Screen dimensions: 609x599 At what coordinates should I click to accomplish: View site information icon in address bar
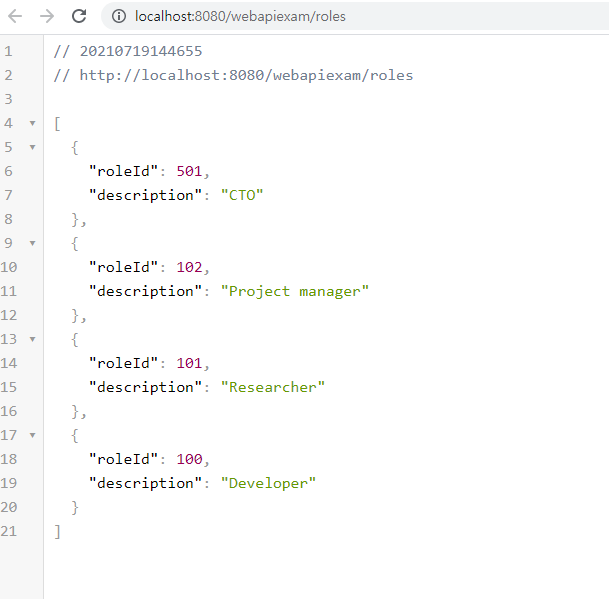click(118, 16)
